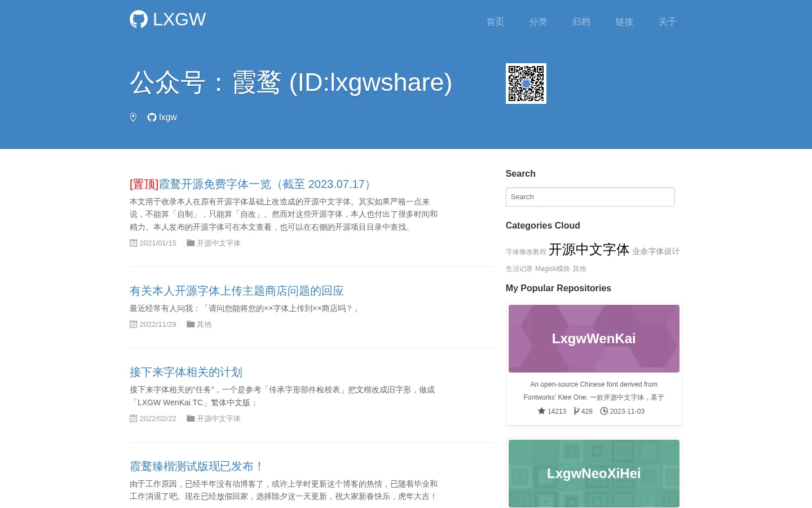Click the 公众号：霞鹜 (ID:lxgwshare) heading

point(291,82)
